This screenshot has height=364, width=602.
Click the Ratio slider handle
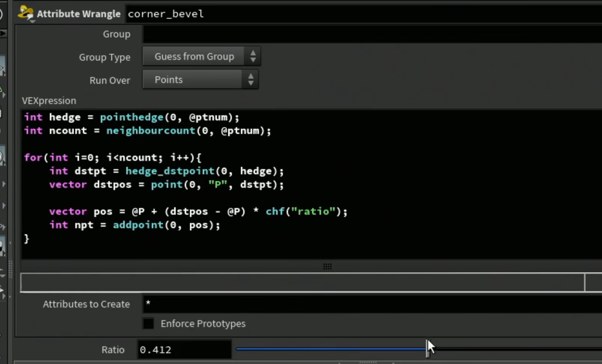pos(427,349)
